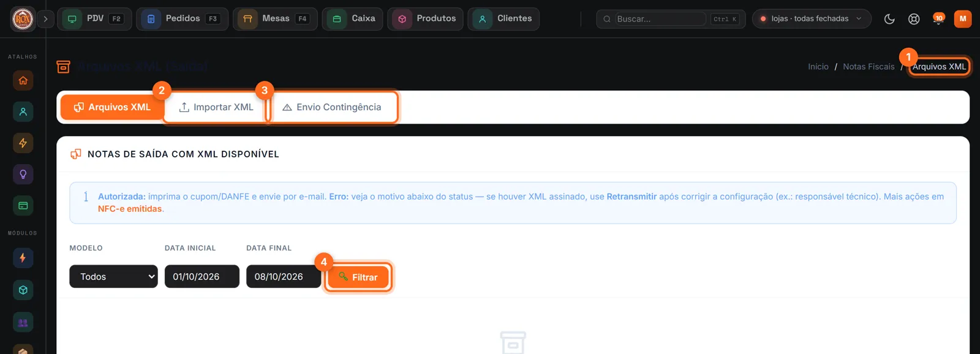Click the Arquivos XML breadcrumb

point(939,67)
